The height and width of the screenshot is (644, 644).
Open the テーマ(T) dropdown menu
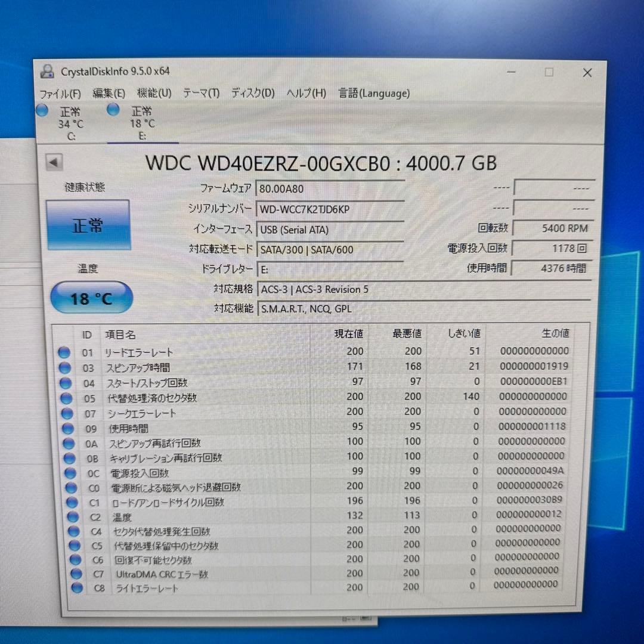[202, 93]
